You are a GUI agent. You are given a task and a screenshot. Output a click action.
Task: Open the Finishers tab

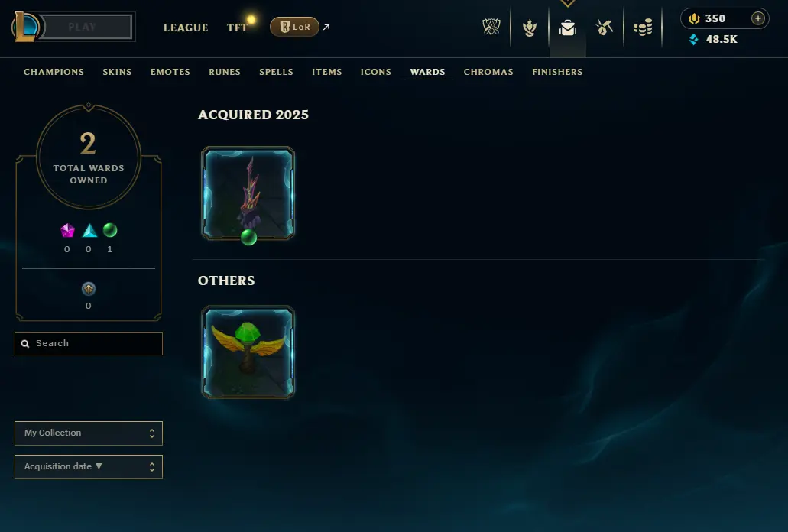[x=557, y=72]
